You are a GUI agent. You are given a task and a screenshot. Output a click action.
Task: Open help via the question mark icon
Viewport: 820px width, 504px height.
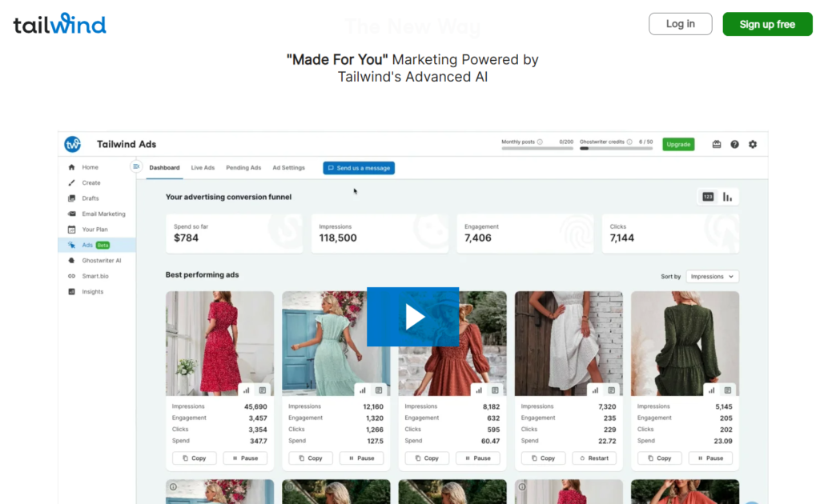point(735,144)
